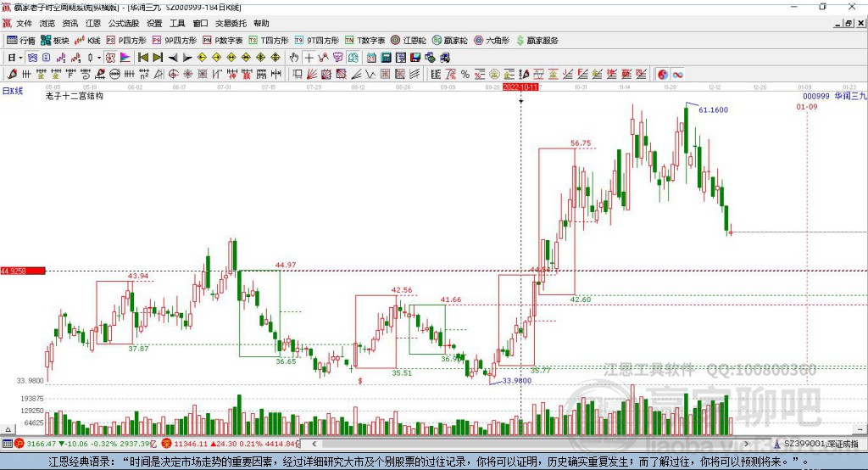Image resolution: width=868 pixels, height=470 pixels.
Task: Select the n² number tool icon
Action: (144, 75)
